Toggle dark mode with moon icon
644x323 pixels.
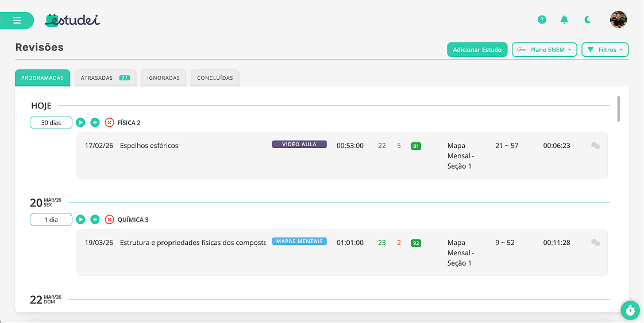(x=588, y=20)
